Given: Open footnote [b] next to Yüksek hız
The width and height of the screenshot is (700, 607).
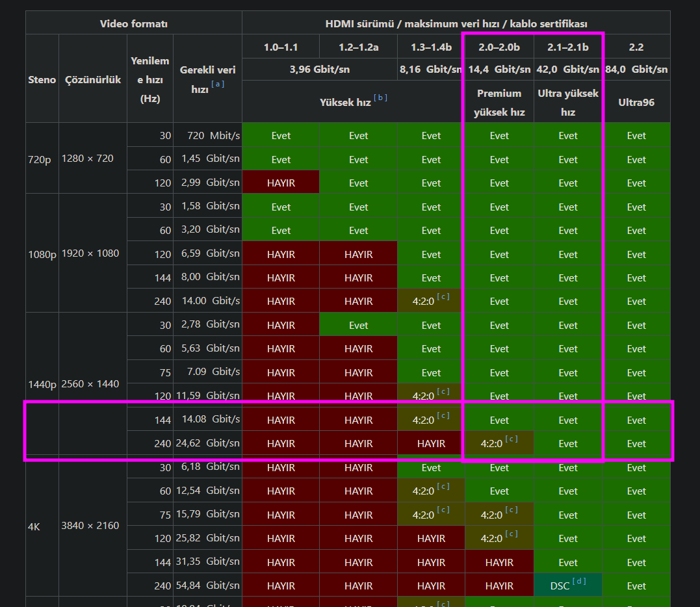Looking at the screenshot, I should pyautogui.click(x=380, y=97).
